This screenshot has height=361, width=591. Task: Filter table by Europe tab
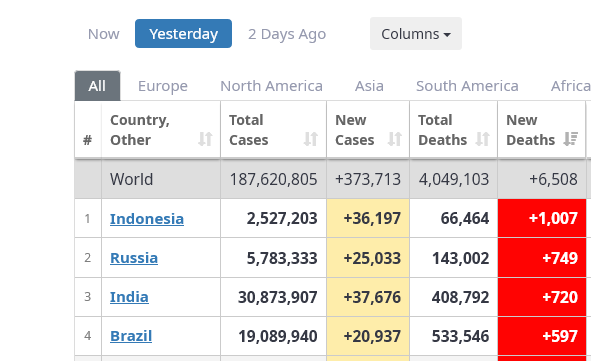(163, 86)
